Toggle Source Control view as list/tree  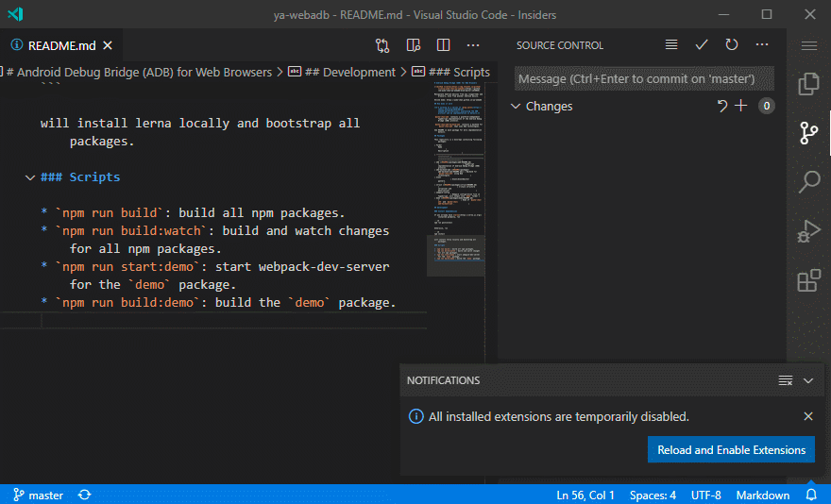[671, 45]
